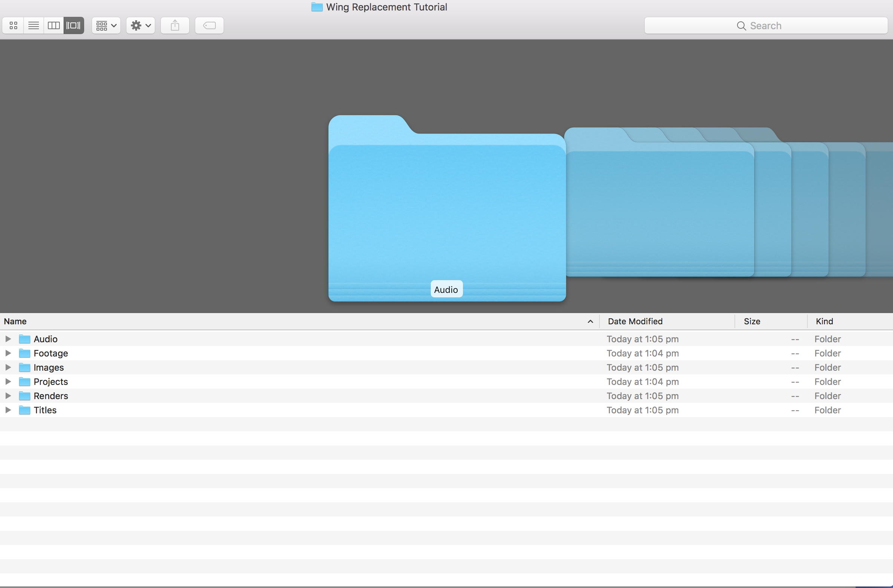Click the Footage folder icon
Image resolution: width=893 pixels, height=588 pixels.
coord(25,353)
